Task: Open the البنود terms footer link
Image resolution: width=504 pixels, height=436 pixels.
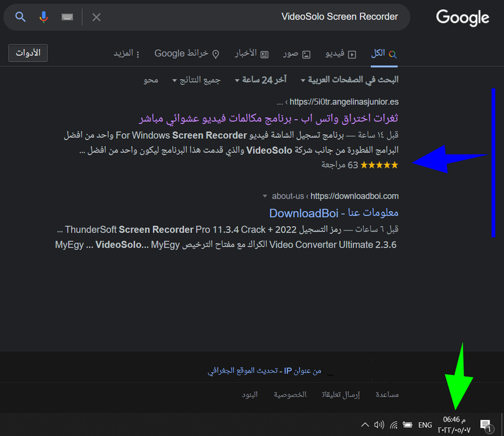Action: coord(250,394)
